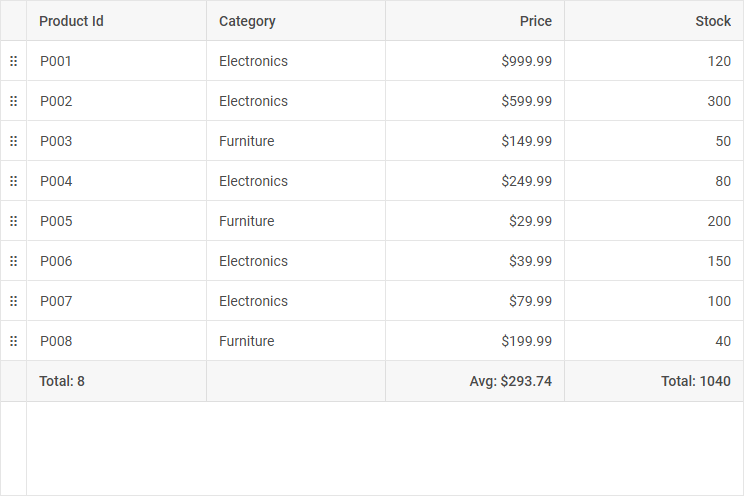
Task: Sort by the Price column header
Action: pyautogui.click(x=535, y=21)
